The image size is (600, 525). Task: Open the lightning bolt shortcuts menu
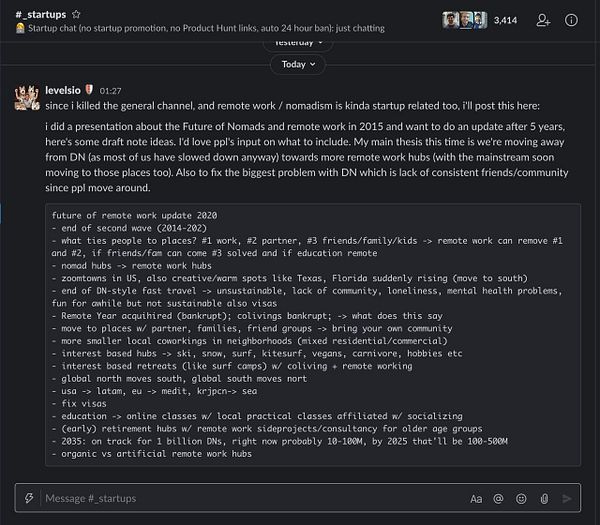30,498
